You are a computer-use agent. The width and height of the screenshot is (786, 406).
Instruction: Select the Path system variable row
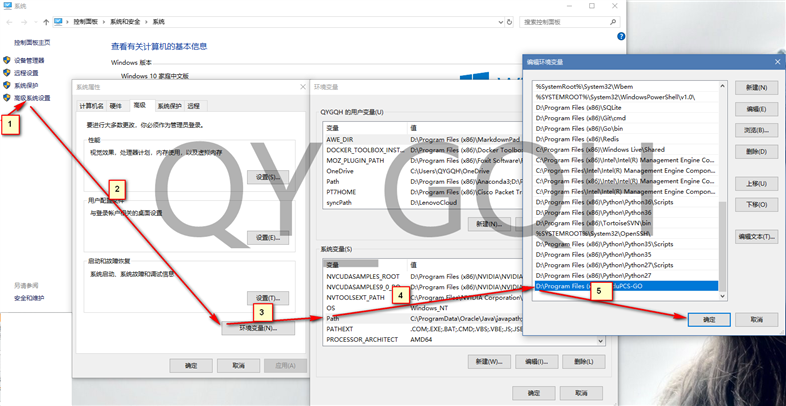tap(423, 319)
